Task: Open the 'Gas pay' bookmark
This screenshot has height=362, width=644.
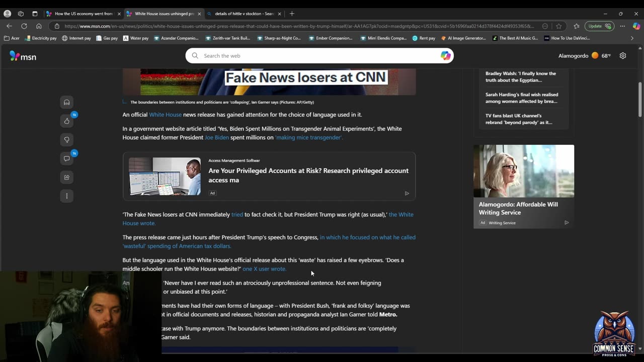Action: point(107,38)
